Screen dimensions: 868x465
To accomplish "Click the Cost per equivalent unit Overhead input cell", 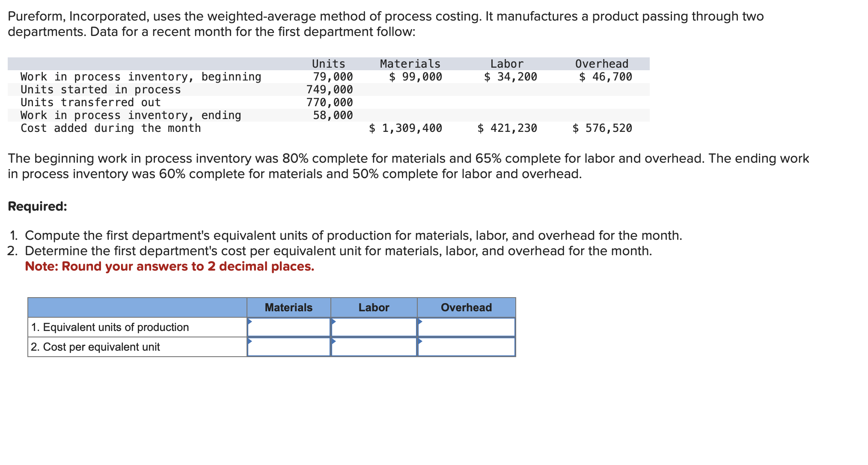I will 466,347.
